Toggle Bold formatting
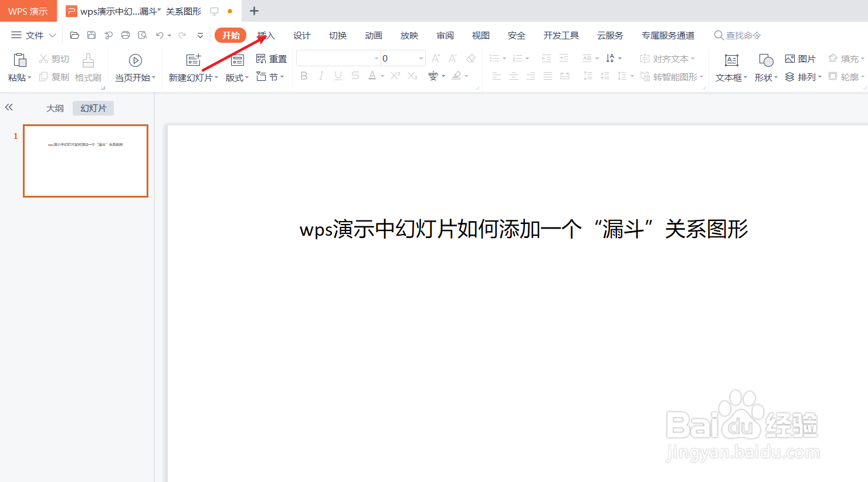Viewport: 868px width, 482px height. coord(304,76)
